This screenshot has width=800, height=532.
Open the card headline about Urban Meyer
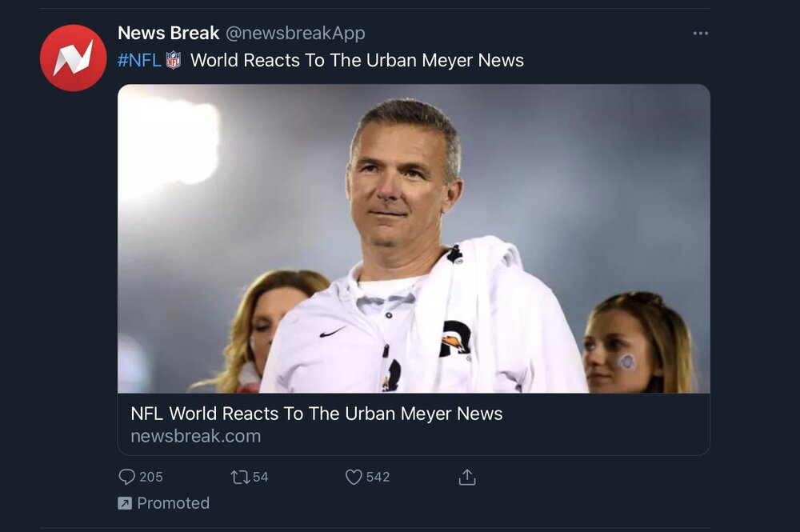tap(316, 414)
